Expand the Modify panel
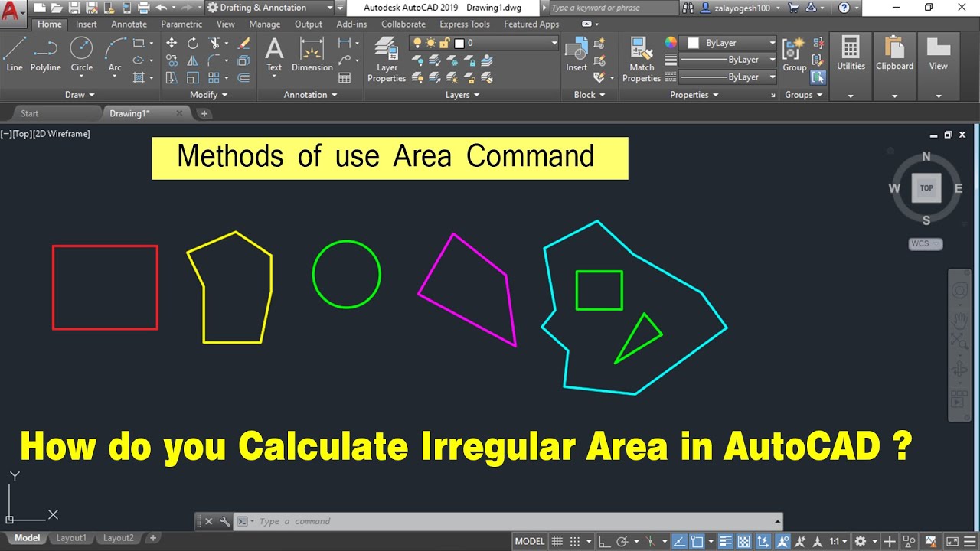 click(208, 95)
